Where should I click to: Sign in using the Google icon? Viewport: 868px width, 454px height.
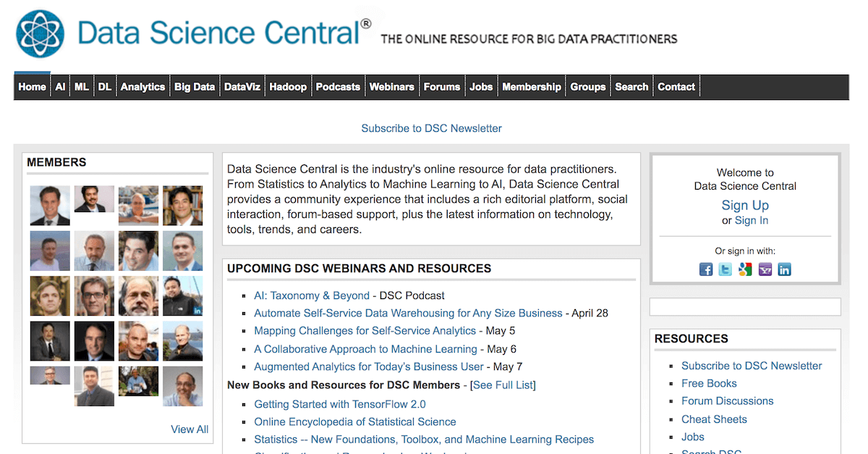[744, 269]
